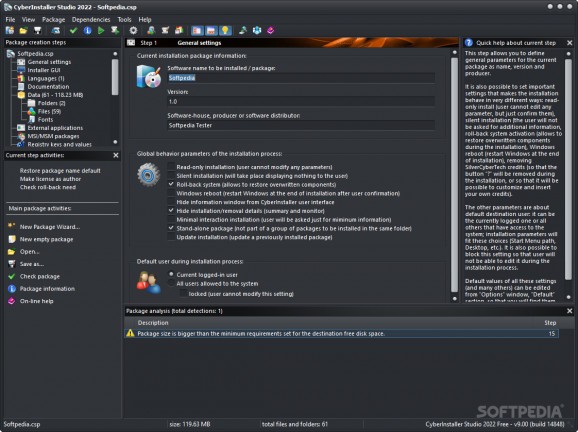Click the Step 1 header icon
The height and width of the screenshot is (432, 578).
[x=131, y=43]
